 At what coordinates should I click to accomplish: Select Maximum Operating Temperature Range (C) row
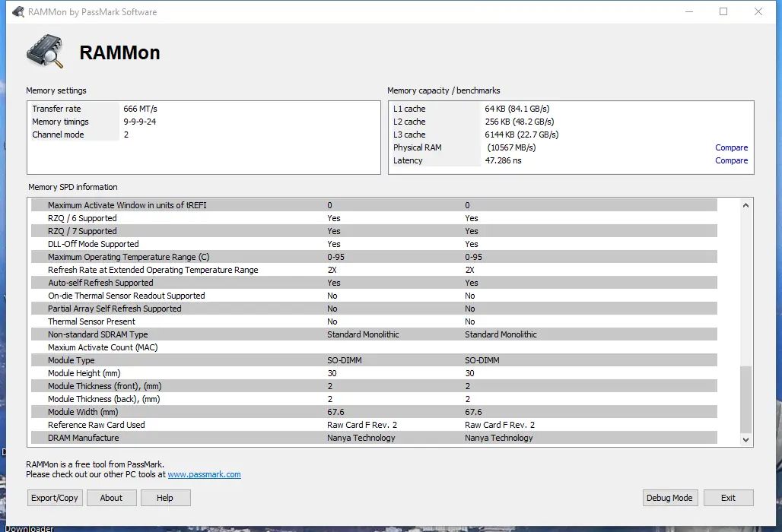coord(374,257)
